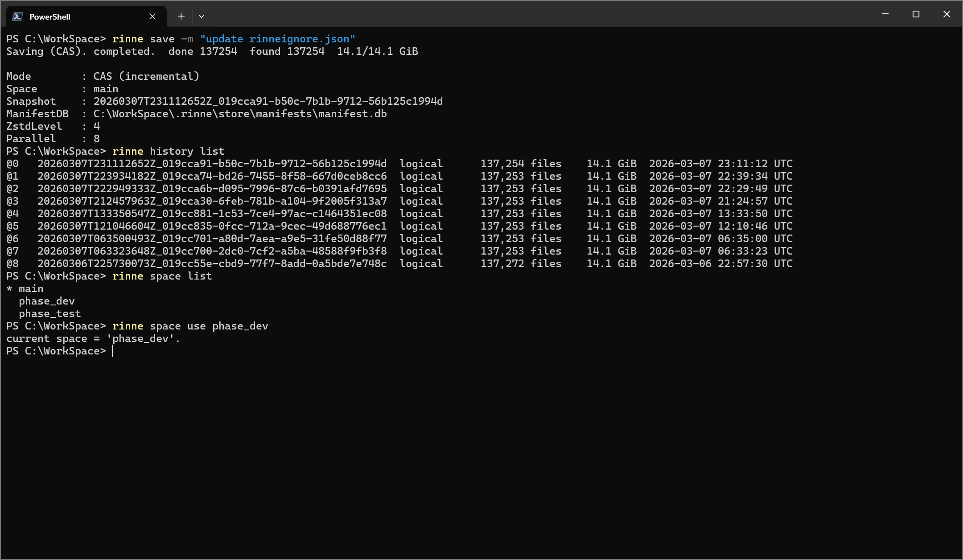Select the phase_test space entry

(49, 313)
